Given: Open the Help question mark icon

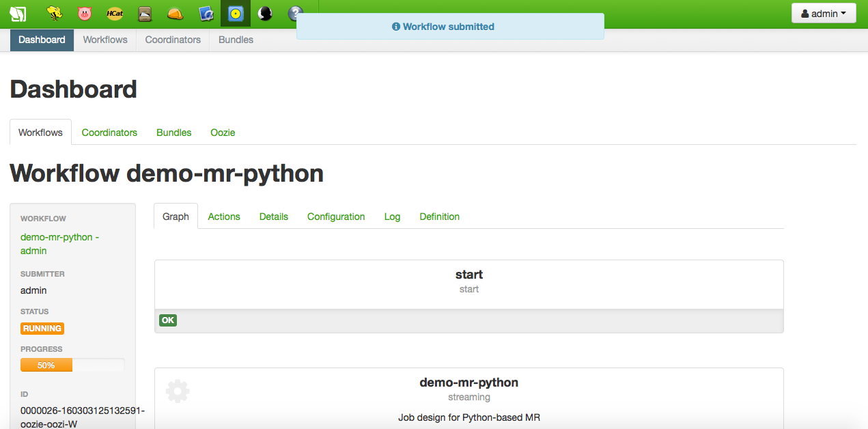Looking at the screenshot, I should coord(295,13).
